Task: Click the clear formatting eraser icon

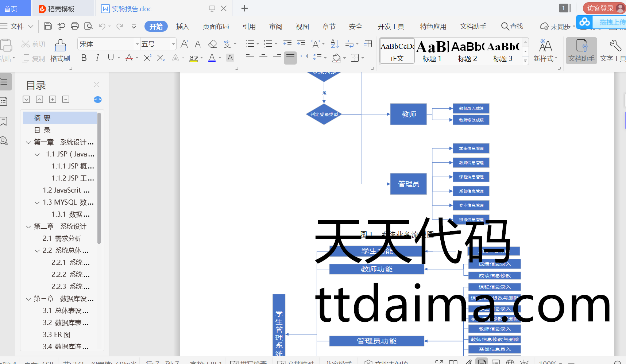Action: click(212, 44)
